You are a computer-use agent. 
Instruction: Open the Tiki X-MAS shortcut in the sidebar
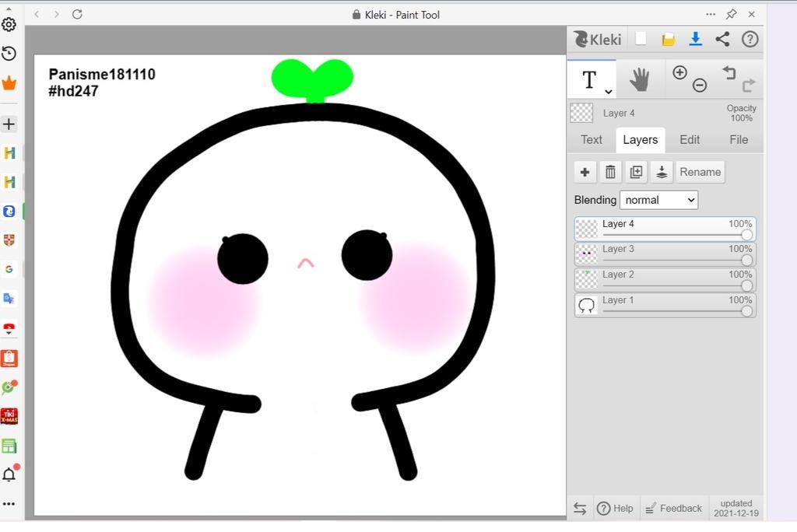pyautogui.click(x=9, y=417)
